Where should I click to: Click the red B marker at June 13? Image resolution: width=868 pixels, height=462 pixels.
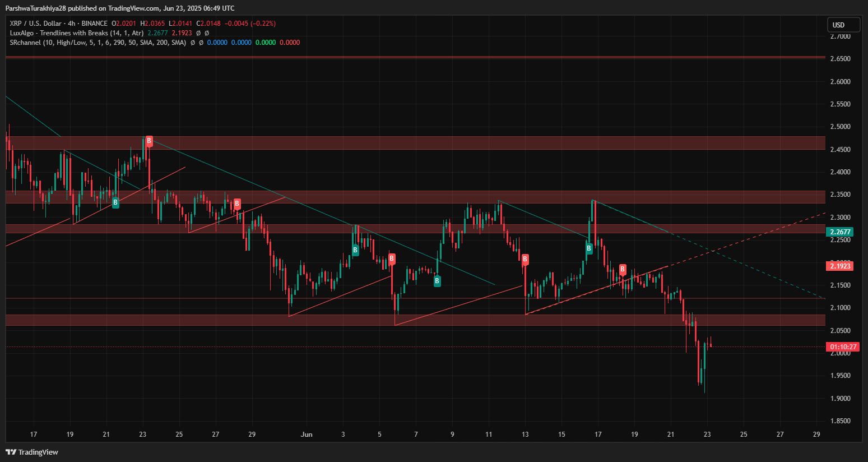525,259
